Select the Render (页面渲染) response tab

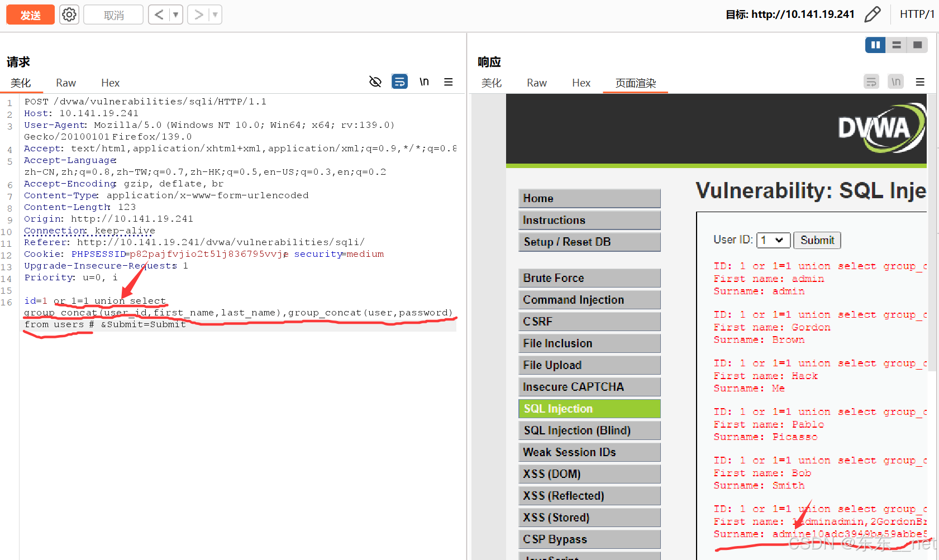[x=636, y=83]
